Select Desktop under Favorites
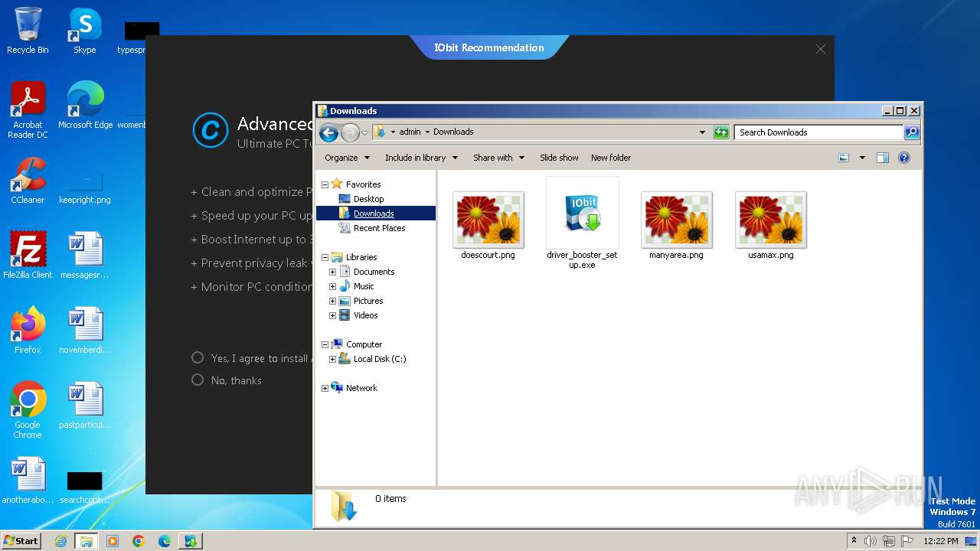 (368, 199)
